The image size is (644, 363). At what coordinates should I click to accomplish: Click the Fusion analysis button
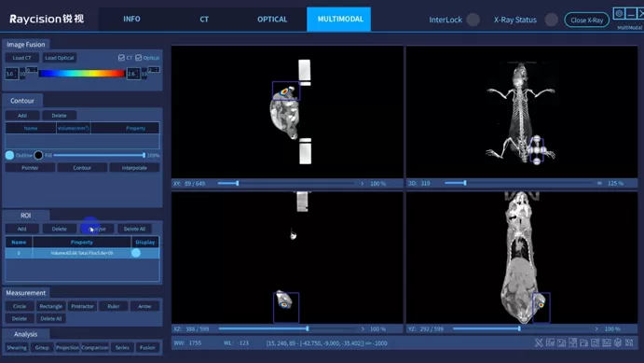[147, 347]
